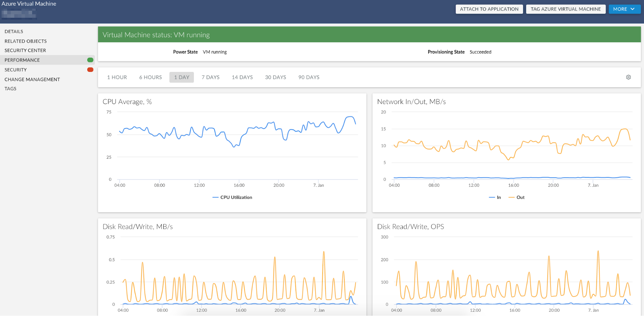The width and height of the screenshot is (644, 316).
Task: Open the Tags sidebar item
Action: coord(10,89)
